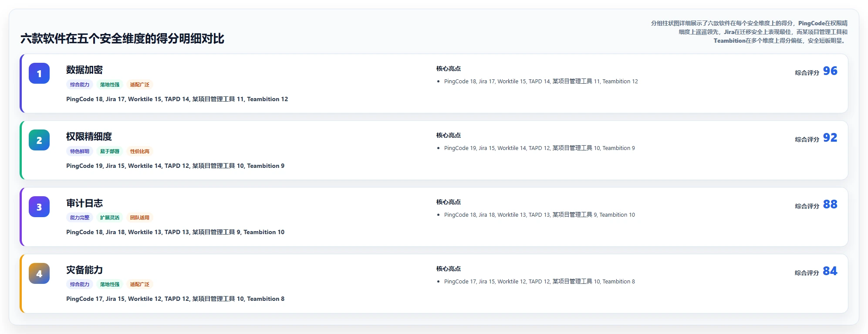Open the 灾备能力 card title
This screenshot has height=334, width=868.
click(x=84, y=270)
